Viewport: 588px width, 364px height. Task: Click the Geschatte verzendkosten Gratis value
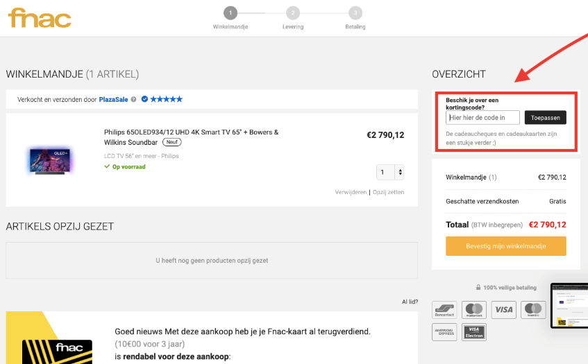(x=557, y=202)
